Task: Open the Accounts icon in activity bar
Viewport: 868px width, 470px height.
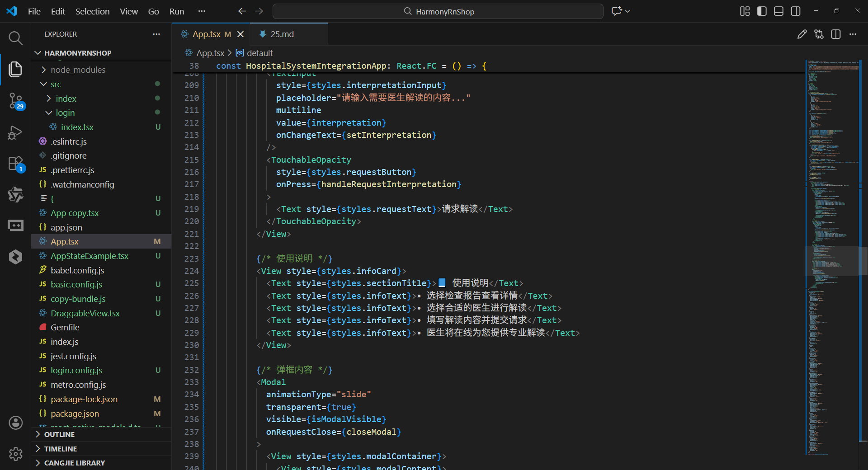Action: pyautogui.click(x=15, y=423)
